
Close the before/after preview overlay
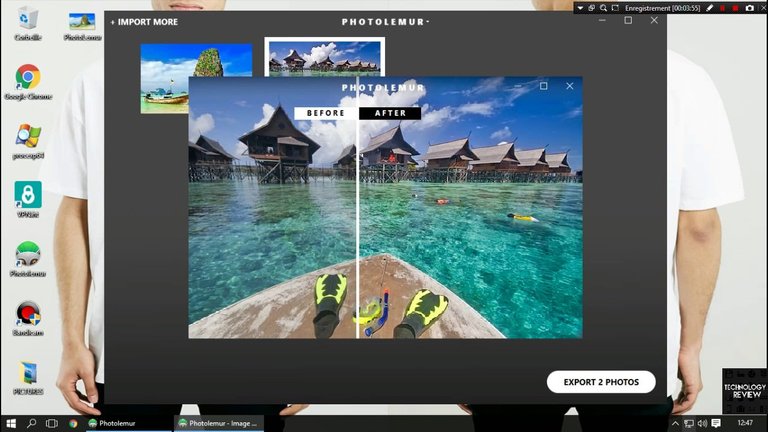coord(570,86)
